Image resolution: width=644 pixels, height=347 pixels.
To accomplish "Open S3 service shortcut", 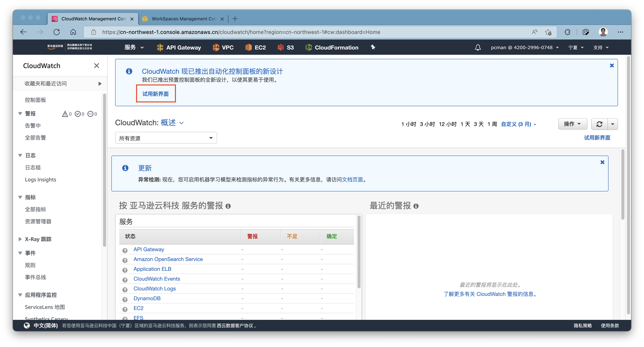I will (286, 48).
